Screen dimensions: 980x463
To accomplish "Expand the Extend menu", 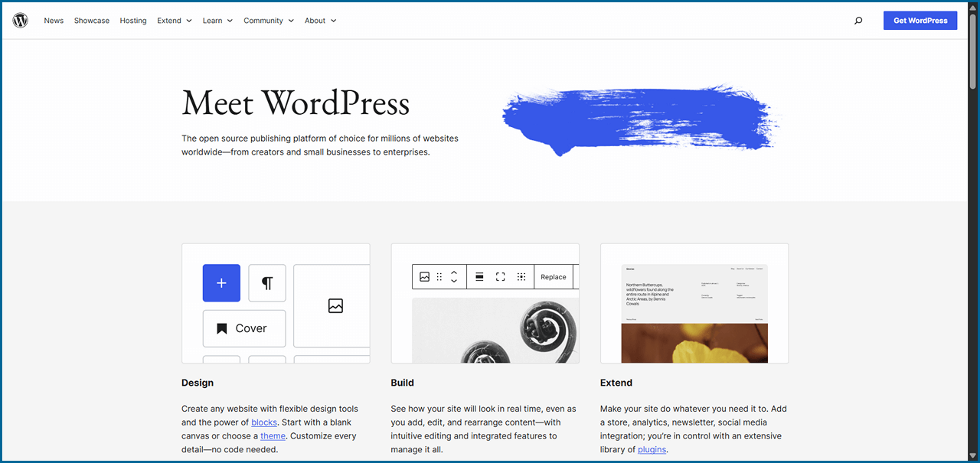I will tap(175, 21).
